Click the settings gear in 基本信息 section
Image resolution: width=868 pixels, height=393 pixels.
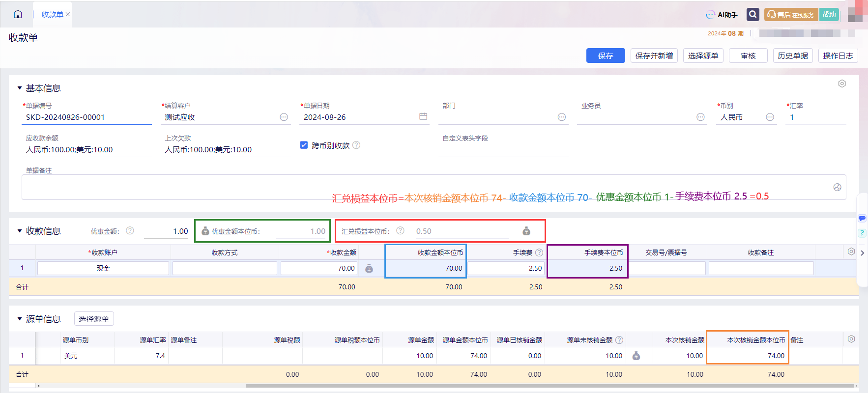click(x=842, y=84)
